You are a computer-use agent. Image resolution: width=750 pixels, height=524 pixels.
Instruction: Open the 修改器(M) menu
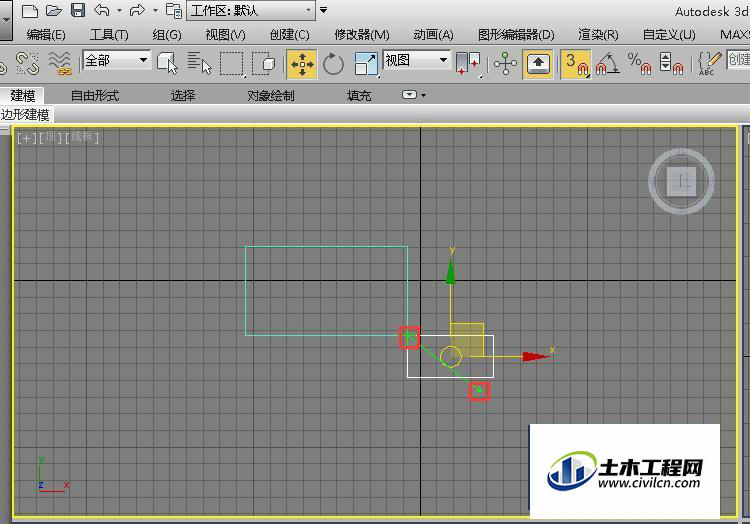[x=362, y=34]
